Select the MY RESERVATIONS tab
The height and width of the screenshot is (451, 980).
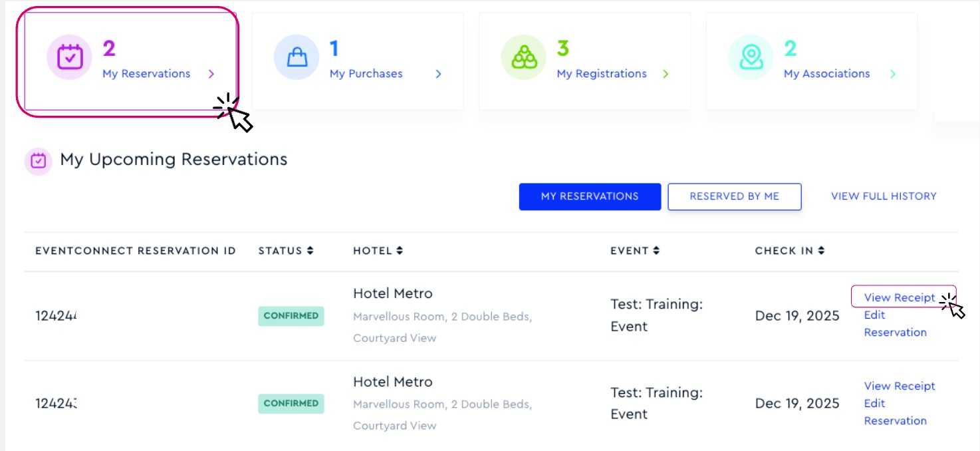[590, 196]
